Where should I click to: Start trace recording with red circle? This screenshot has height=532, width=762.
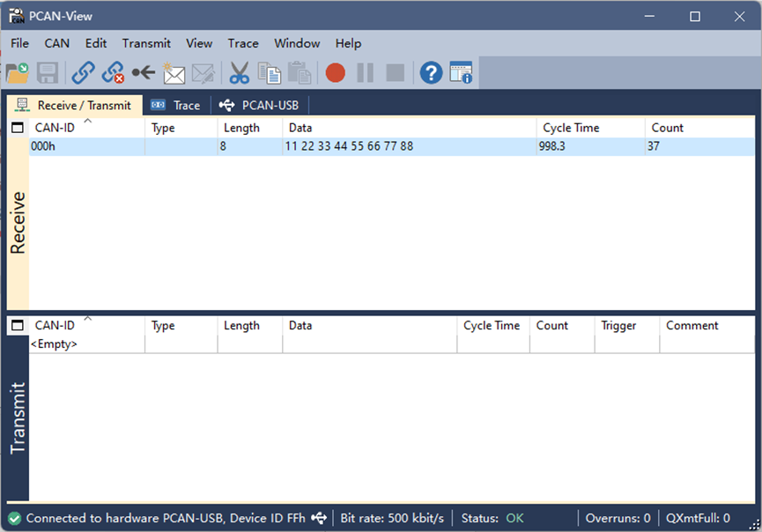point(336,73)
